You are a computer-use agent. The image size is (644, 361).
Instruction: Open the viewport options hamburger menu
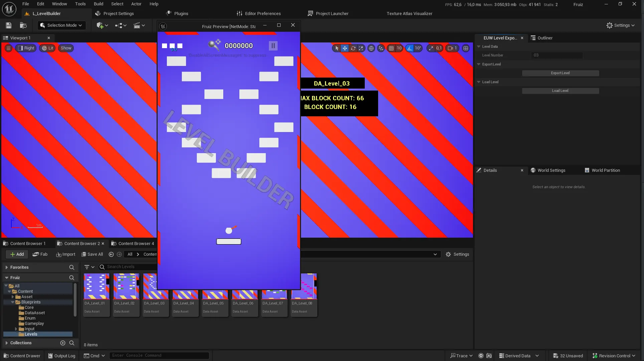(x=9, y=48)
